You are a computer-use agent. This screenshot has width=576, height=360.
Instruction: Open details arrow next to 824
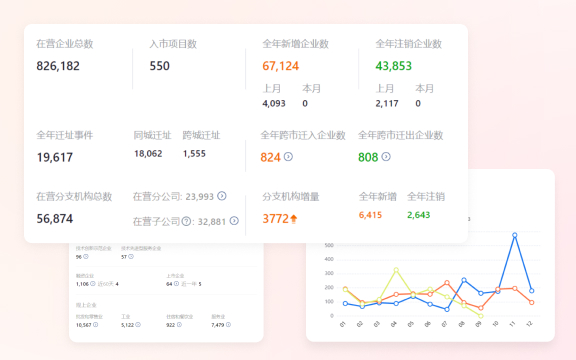[288, 157]
